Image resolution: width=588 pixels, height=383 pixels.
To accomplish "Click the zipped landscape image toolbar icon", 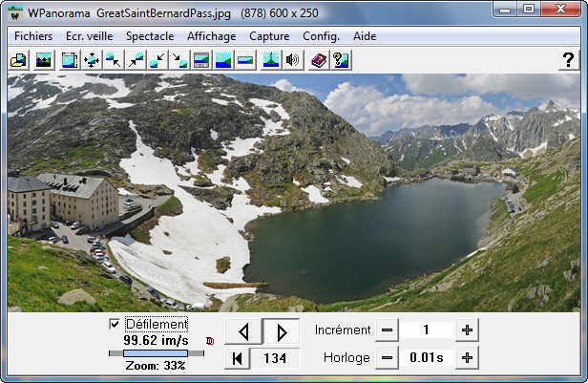I will [271, 60].
